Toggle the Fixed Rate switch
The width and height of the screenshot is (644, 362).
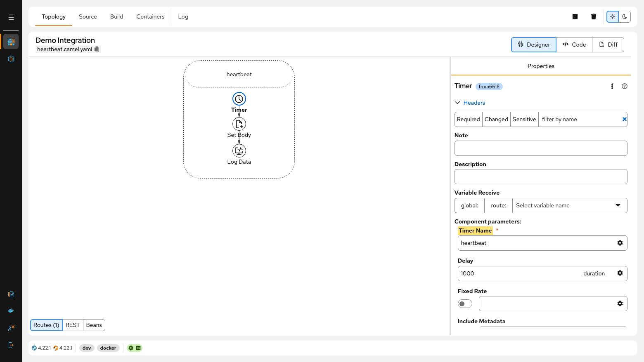point(465,303)
